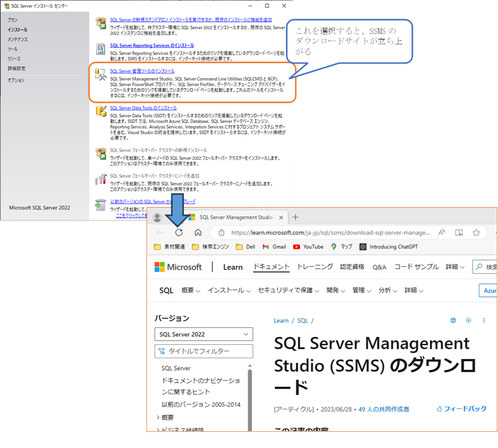Click the フィードバック button

click(x=461, y=409)
